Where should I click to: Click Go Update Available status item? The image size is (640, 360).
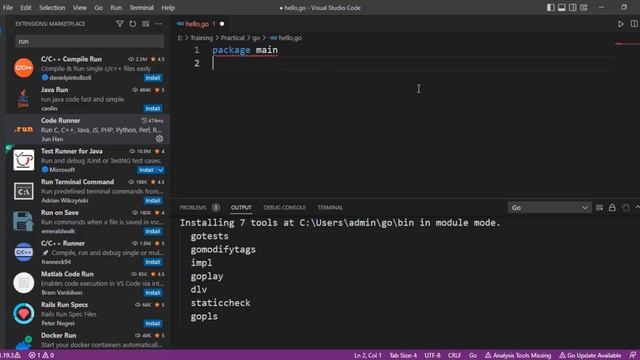pos(590,356)
